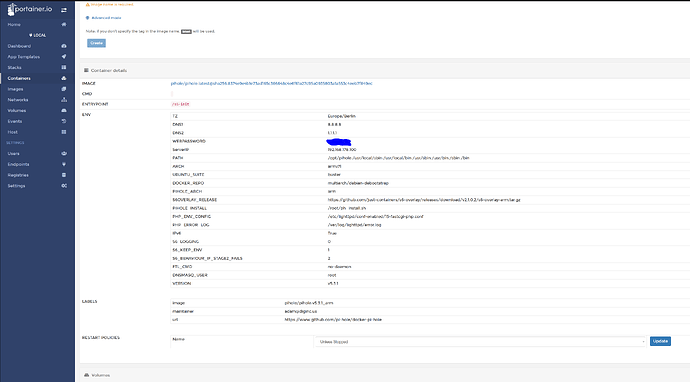
Task: Click the Home house icon
Action: pos(64,25)
